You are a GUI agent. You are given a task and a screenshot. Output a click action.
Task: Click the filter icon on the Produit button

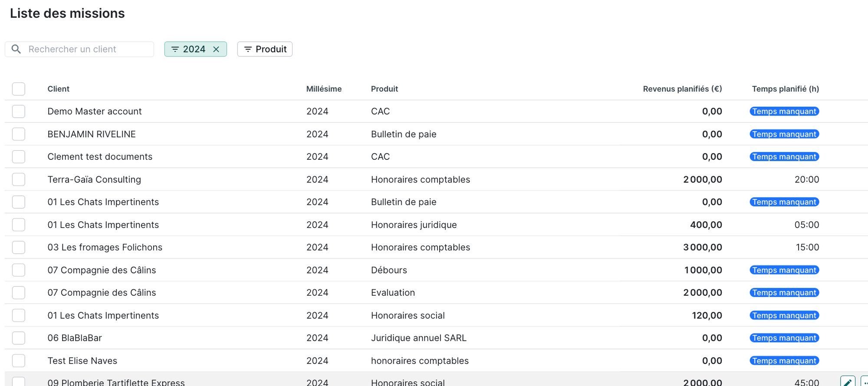click(x=248, y=49)
